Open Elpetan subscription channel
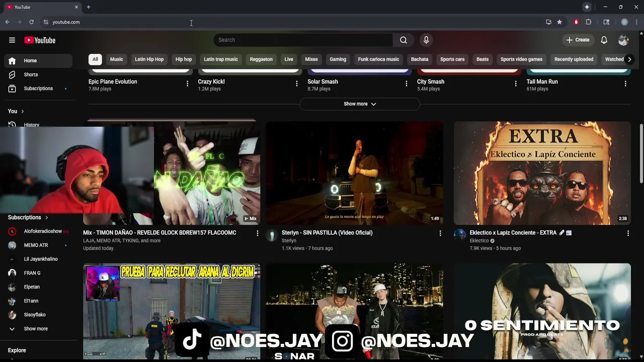 [x=38, y=287]
